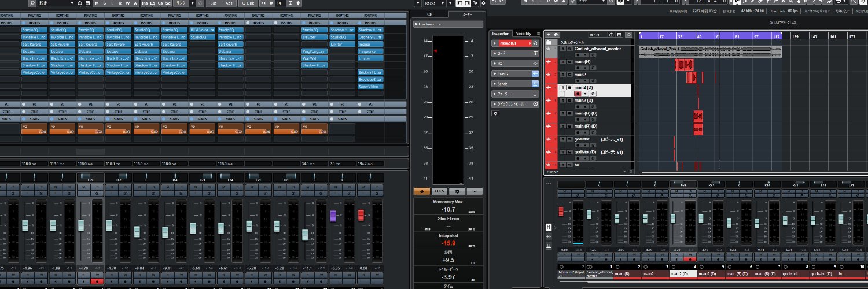The image size is (868, 289).
Task: Select the God-ish_offvocal audio event
Action: 710,51
